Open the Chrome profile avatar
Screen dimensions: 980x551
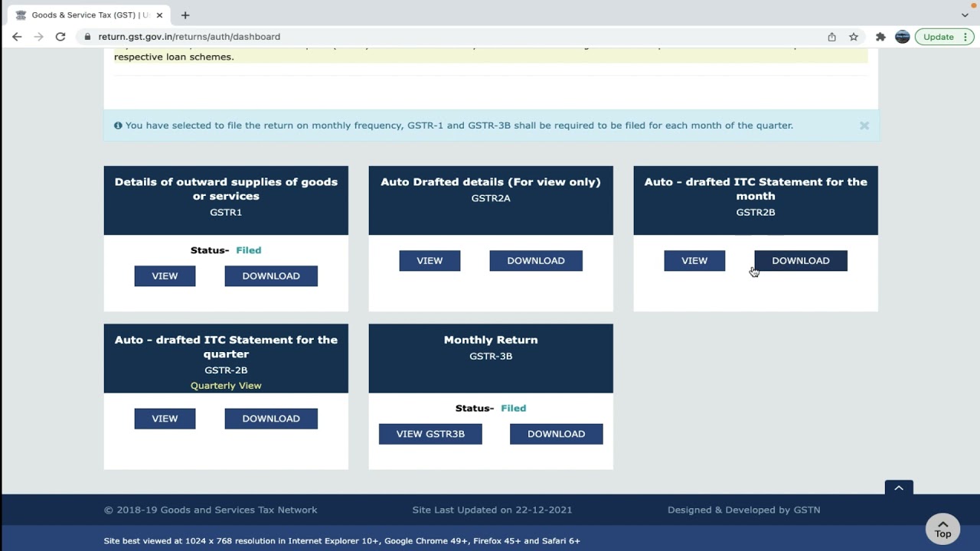[x=902, y=37]
